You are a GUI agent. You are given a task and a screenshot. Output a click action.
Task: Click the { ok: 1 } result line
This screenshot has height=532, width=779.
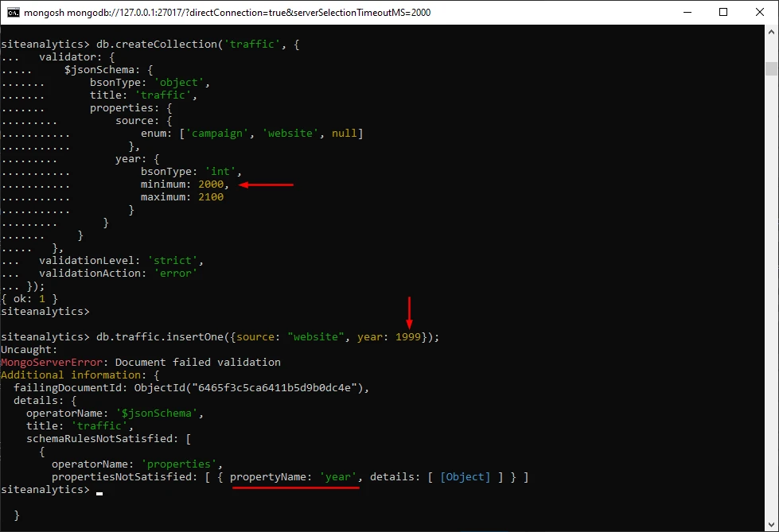29,298
